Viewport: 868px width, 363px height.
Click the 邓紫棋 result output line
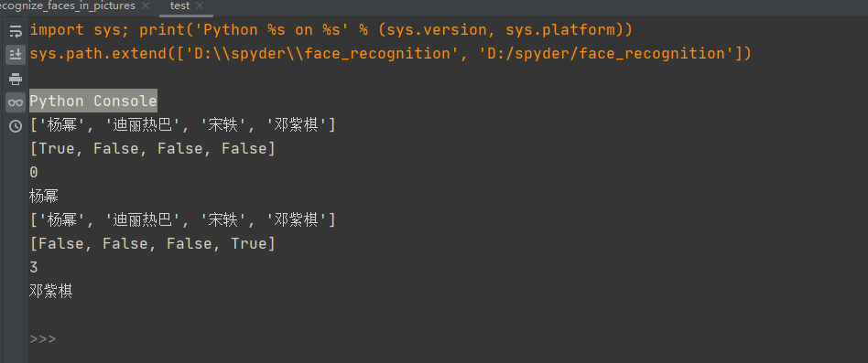coord(51,291)
